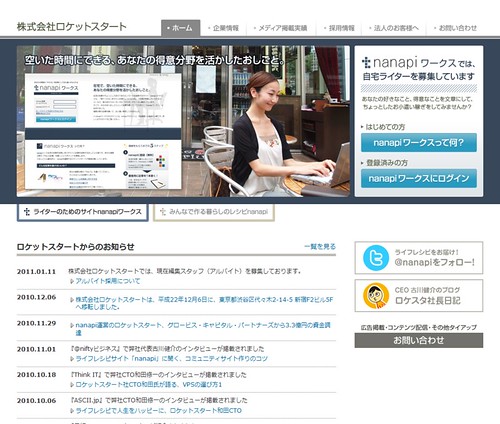Open the VPSの選び方1 article link
The width and height of the screenshot is (500, 424).
coord(148,384)
